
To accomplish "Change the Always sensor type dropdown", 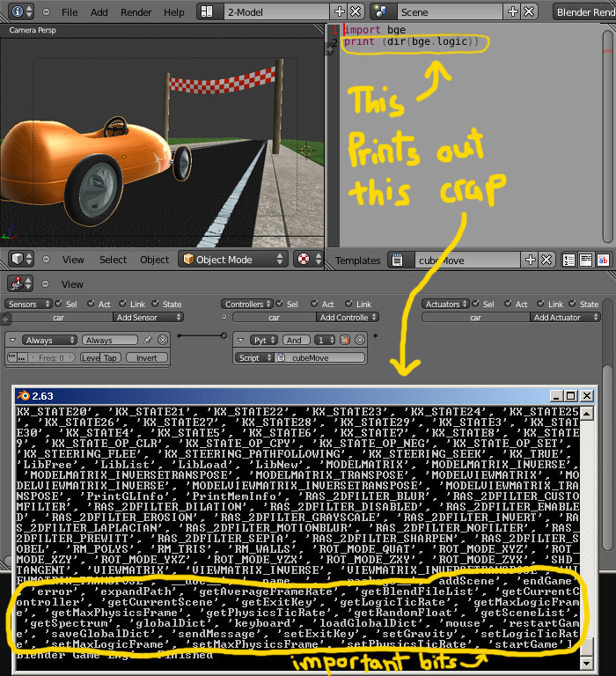I will 49,340.
